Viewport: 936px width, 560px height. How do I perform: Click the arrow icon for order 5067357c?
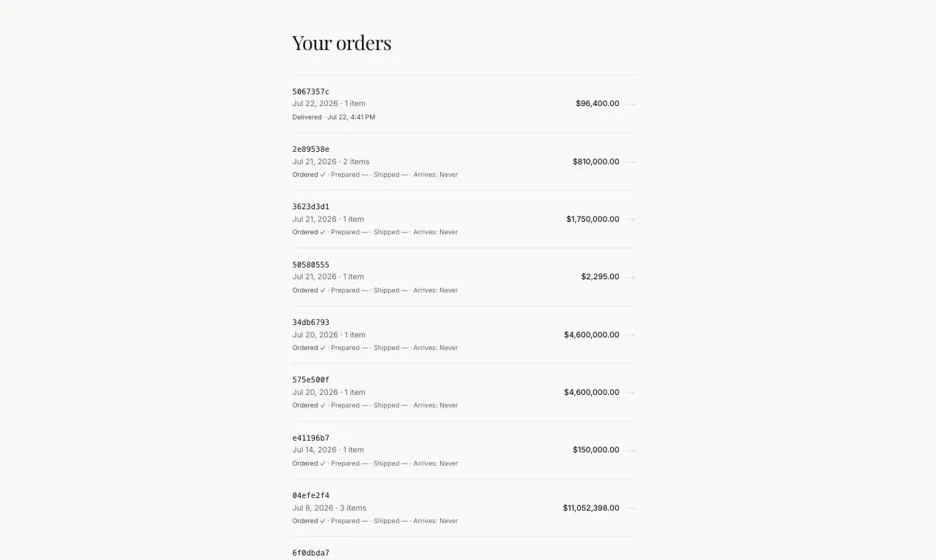pyautogui.click(x=631, y=104)
